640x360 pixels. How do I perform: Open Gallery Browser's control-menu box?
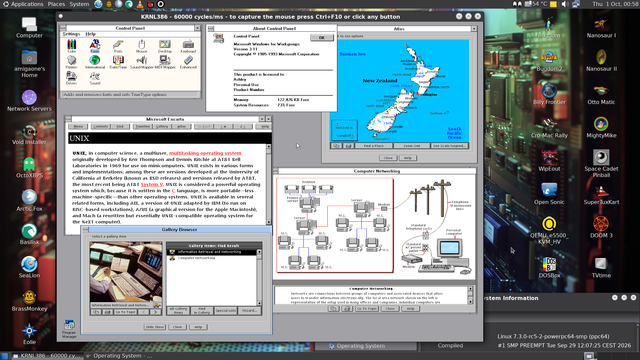click(85, 229)
